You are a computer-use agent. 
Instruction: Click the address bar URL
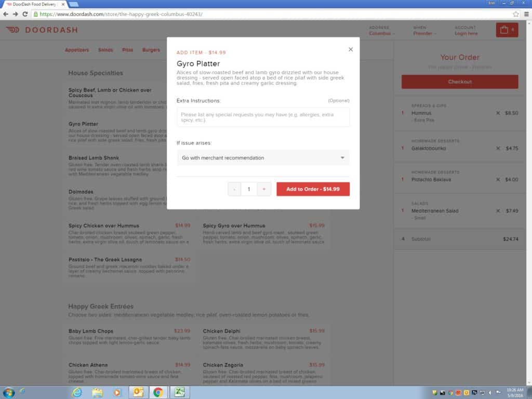(121, 14)
